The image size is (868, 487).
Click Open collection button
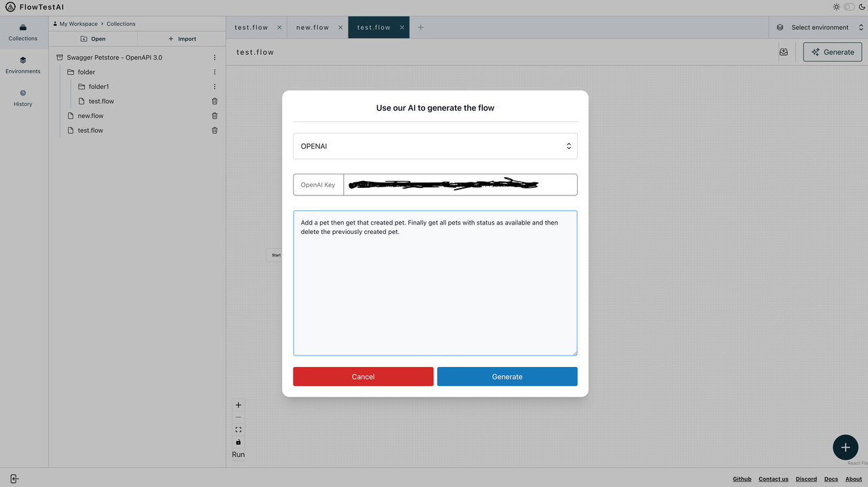click(93, 39)
